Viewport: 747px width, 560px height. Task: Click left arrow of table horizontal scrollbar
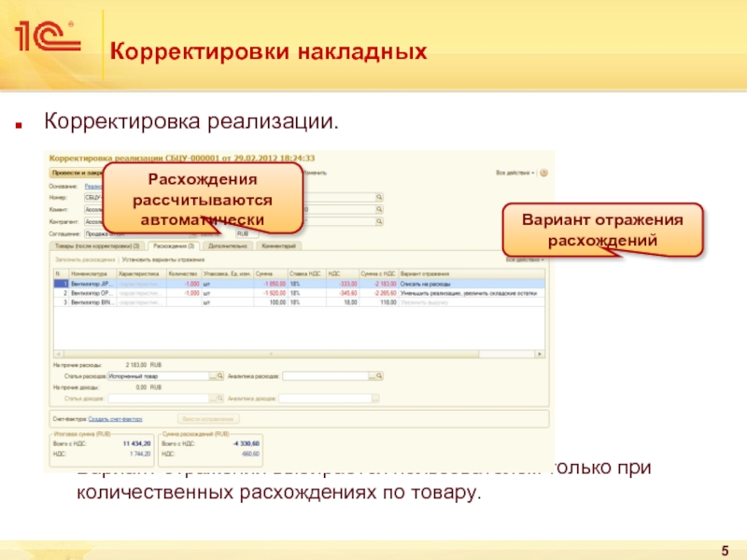tap(58, 354)
